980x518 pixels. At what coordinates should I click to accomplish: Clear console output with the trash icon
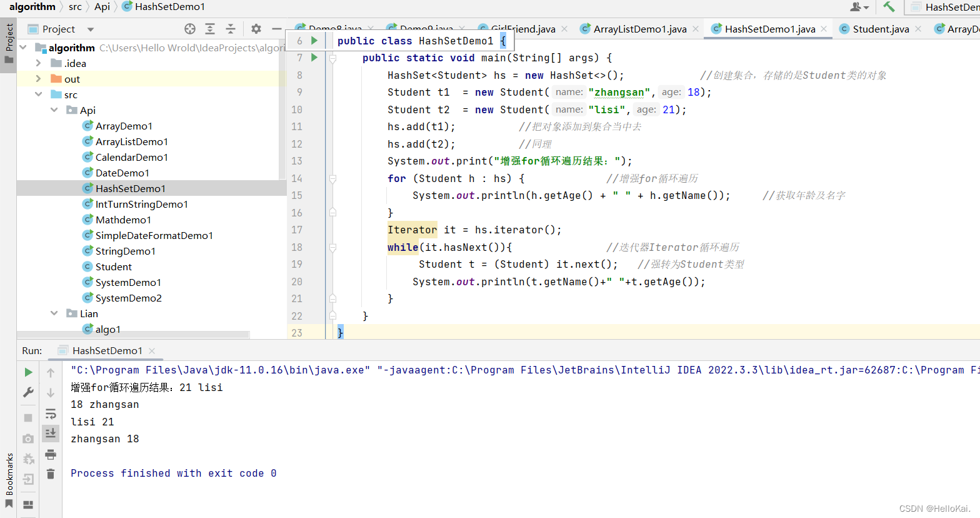pyautogui.click(x=51, y=474)
